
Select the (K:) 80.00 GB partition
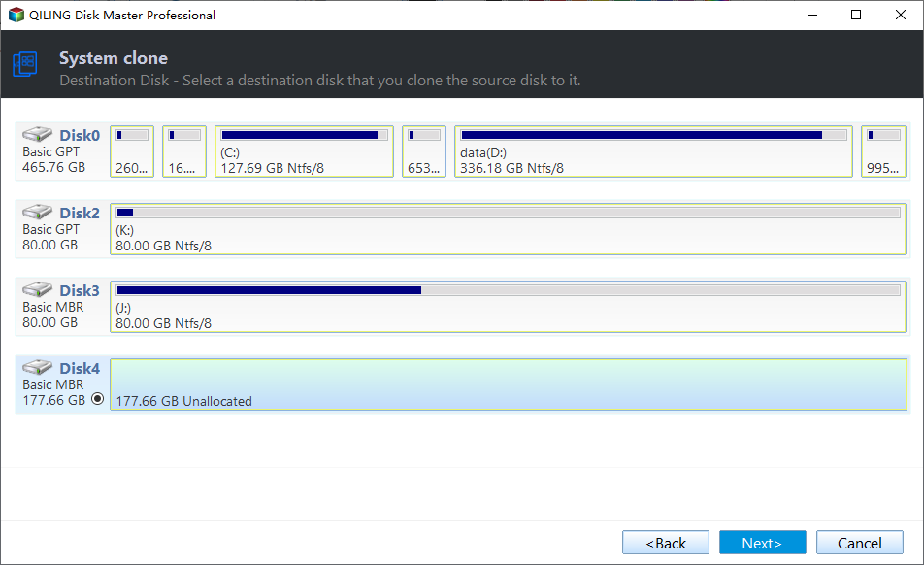[508, 229]
